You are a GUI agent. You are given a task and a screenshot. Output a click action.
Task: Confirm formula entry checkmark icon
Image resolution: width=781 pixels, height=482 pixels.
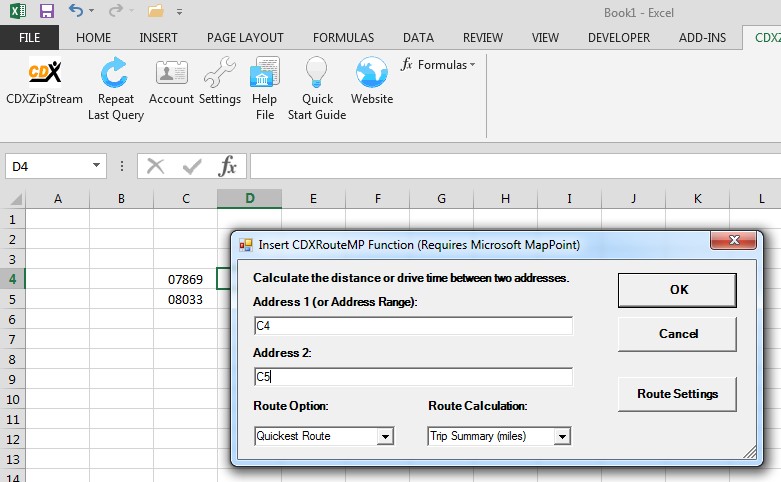192,166
